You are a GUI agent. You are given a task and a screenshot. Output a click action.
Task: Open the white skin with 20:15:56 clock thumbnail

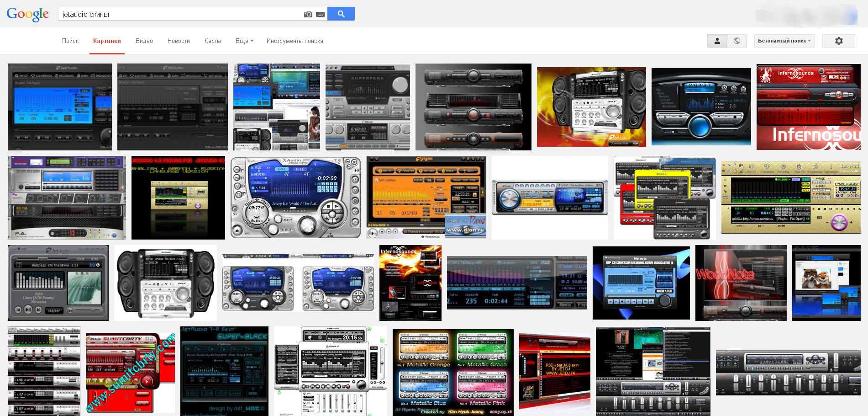tap(331, 371)
